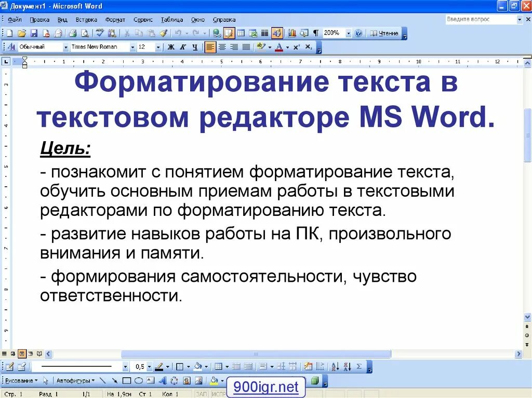Toggle right text alignment
This screenshot has width=532, height=398.
(x=234, y=47)
